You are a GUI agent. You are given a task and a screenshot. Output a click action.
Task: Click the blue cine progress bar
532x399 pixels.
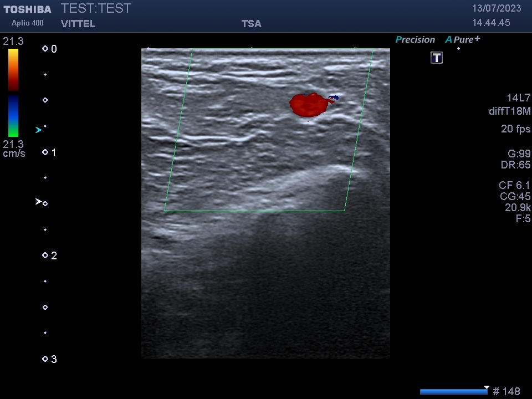click(x=453, y=392)
